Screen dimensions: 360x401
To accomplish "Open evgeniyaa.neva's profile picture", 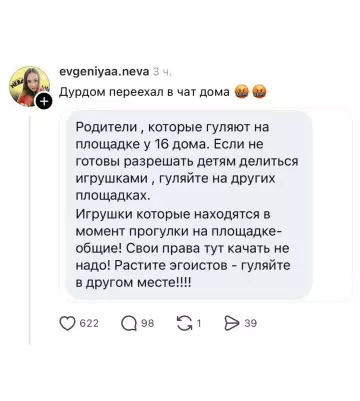I will [30, 87].
